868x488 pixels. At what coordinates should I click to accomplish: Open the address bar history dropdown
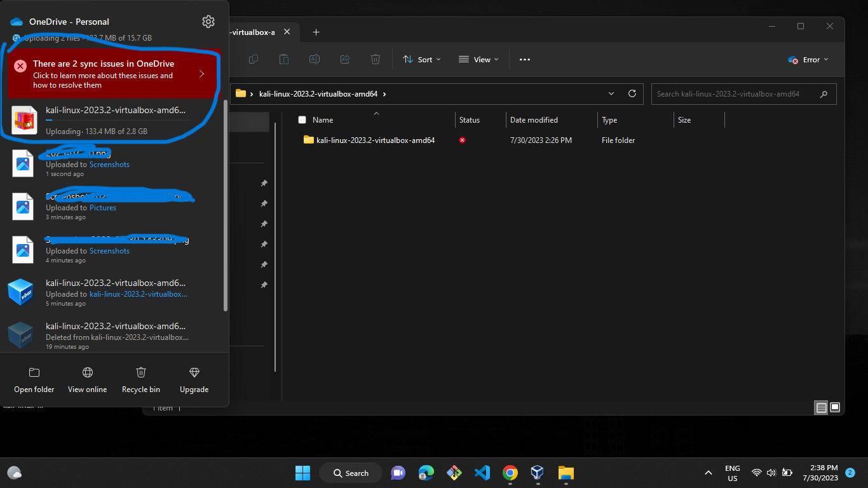click(611, 93)
